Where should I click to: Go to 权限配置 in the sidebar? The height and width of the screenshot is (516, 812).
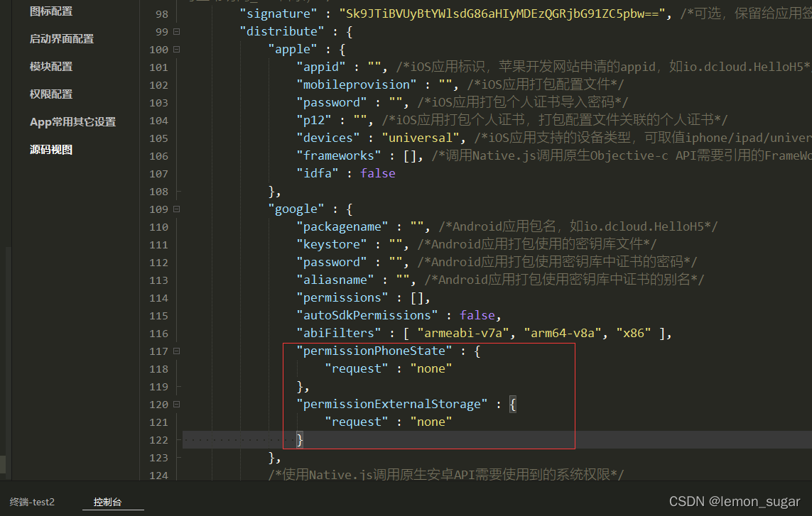tap(50, 94)
